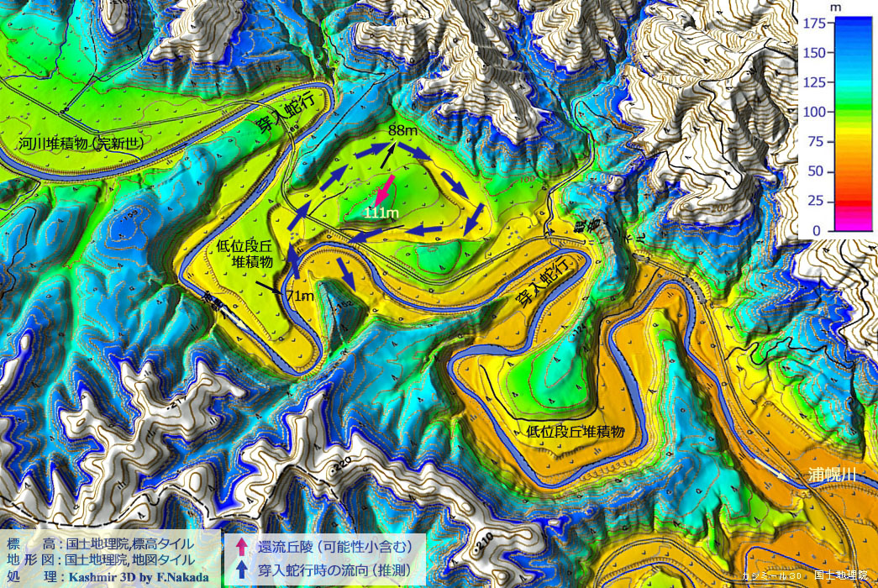Click the white arrow beside the 浦幌川 label
The image size is (878, 588).
(x=790, y=476)
